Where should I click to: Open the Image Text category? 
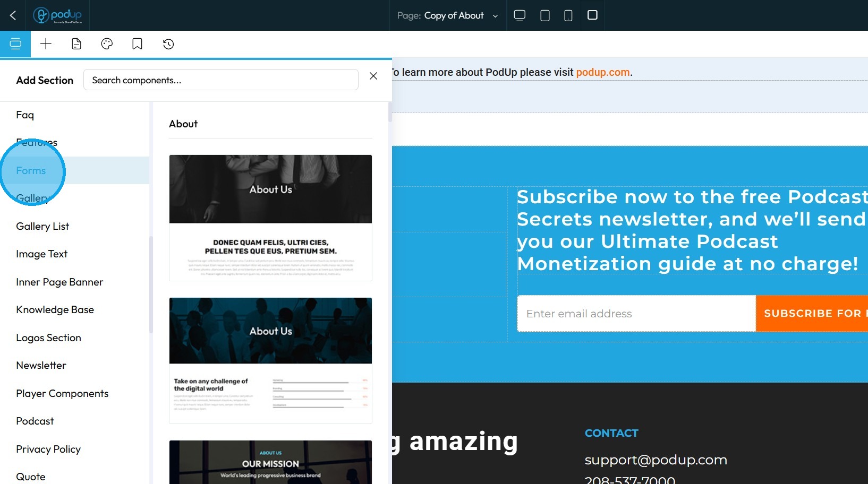(x=41, y=254)
